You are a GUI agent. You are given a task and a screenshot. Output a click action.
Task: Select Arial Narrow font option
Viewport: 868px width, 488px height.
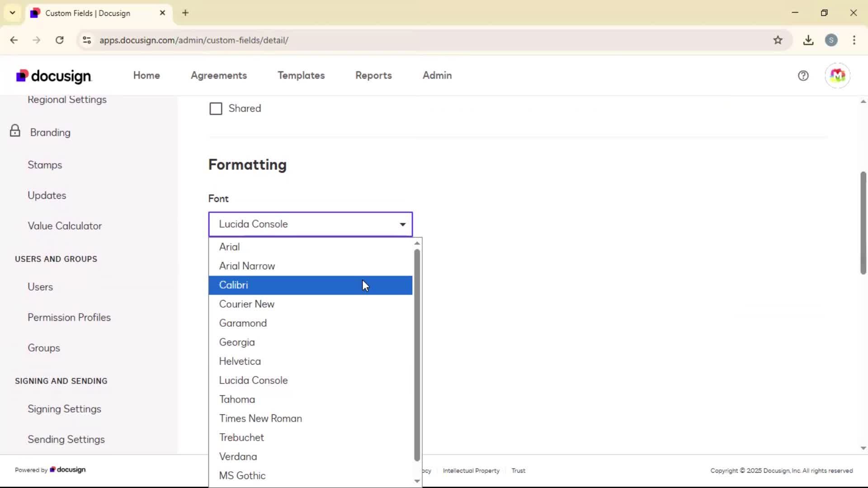click(311, 266)
